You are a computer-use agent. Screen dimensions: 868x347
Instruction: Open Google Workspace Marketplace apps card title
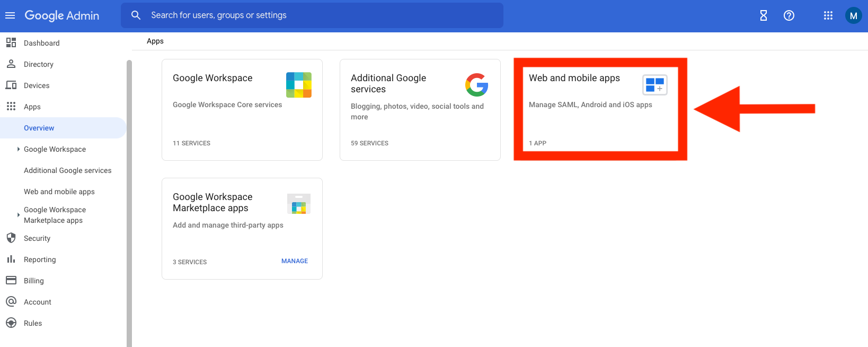click(212, 202)
